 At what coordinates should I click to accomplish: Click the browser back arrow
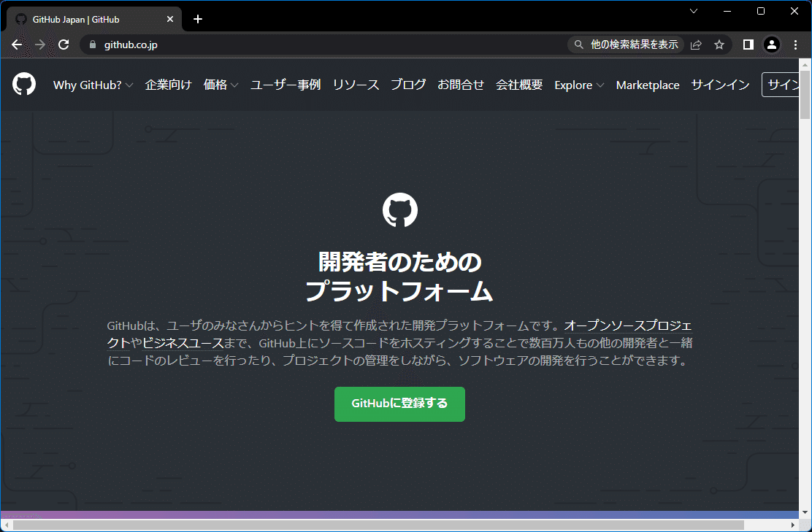17,45
